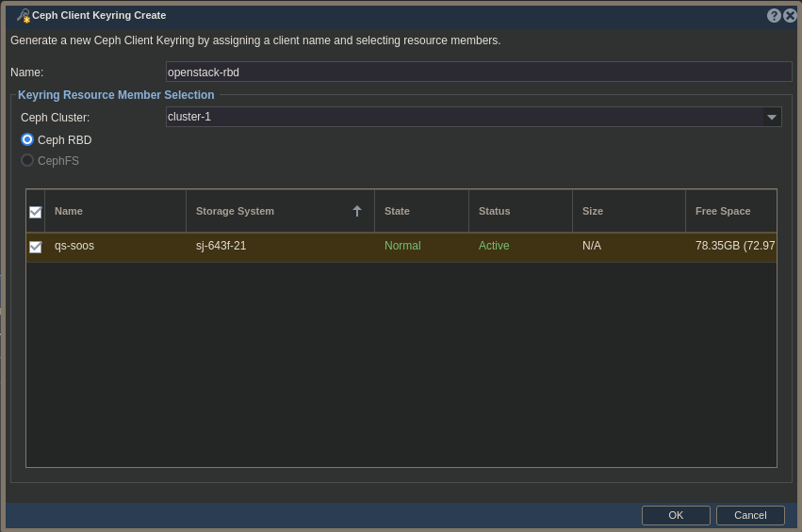Click the Name text field with openstack-rbd
Screen dimensions: 802x532
coord(478,72)
